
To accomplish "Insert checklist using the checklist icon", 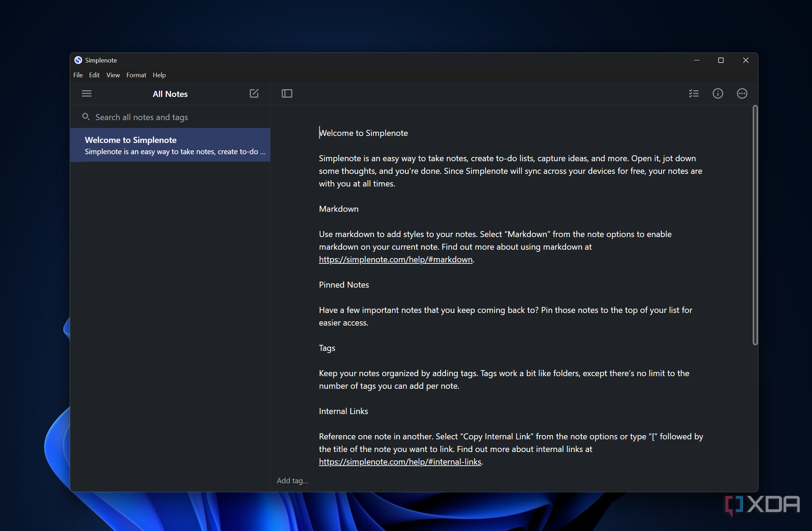I will 694,93.
